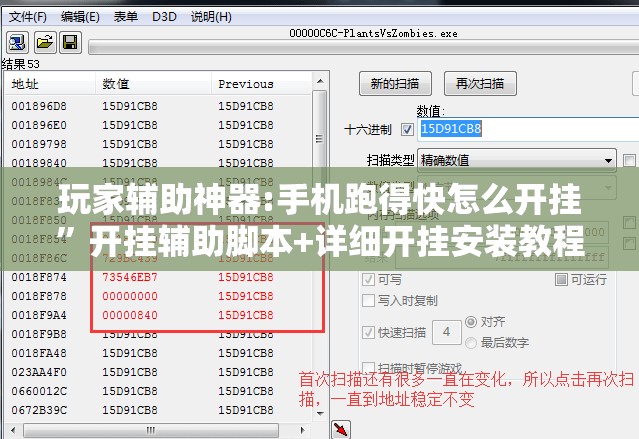Toggle the 可运行 checkbox

point(561,279)
